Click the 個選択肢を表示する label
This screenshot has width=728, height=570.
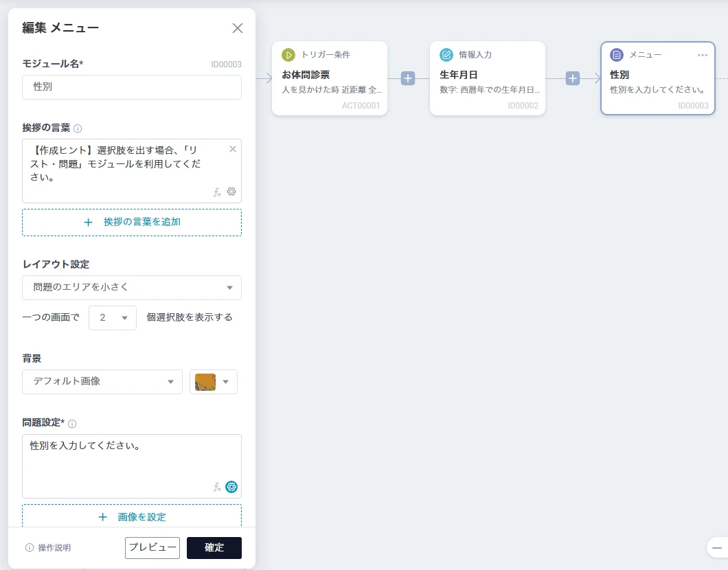[x=190, y=317]
